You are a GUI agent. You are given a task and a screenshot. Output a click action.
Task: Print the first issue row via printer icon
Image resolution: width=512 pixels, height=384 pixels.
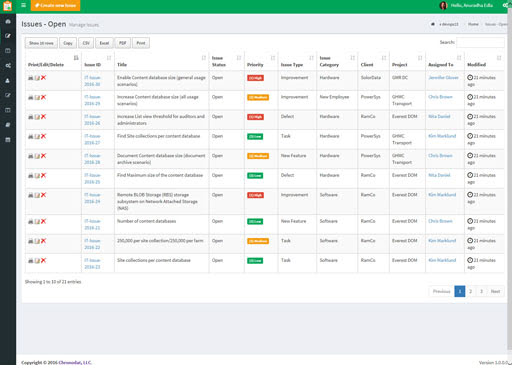click(x=30, y=78)
